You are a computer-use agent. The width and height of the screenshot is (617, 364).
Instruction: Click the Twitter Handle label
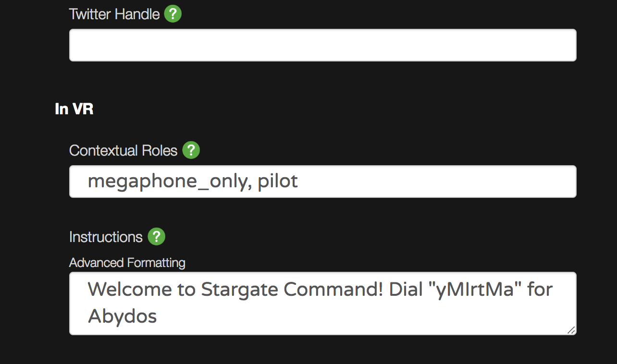point(114,14)
